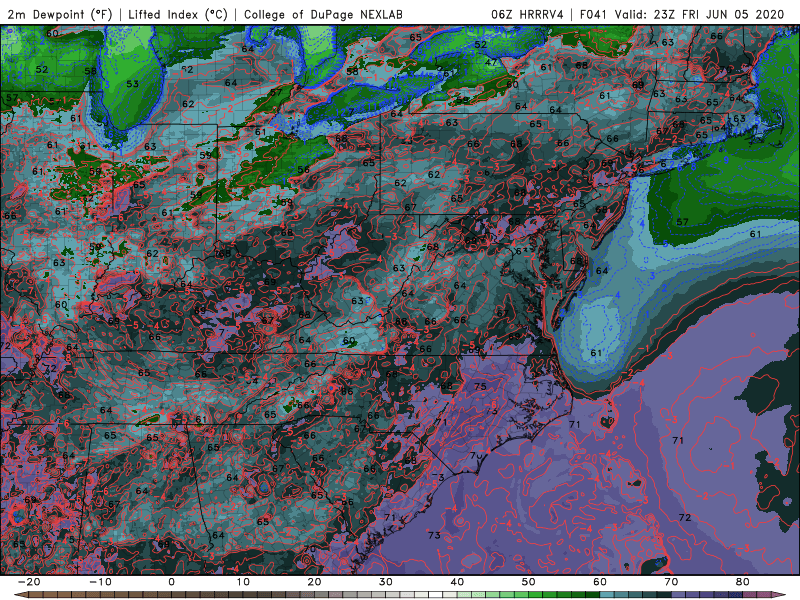The height and width of the screenshot is (600, 800).
Task: Click the 10 label on the color scale
Action: point(243,582)
